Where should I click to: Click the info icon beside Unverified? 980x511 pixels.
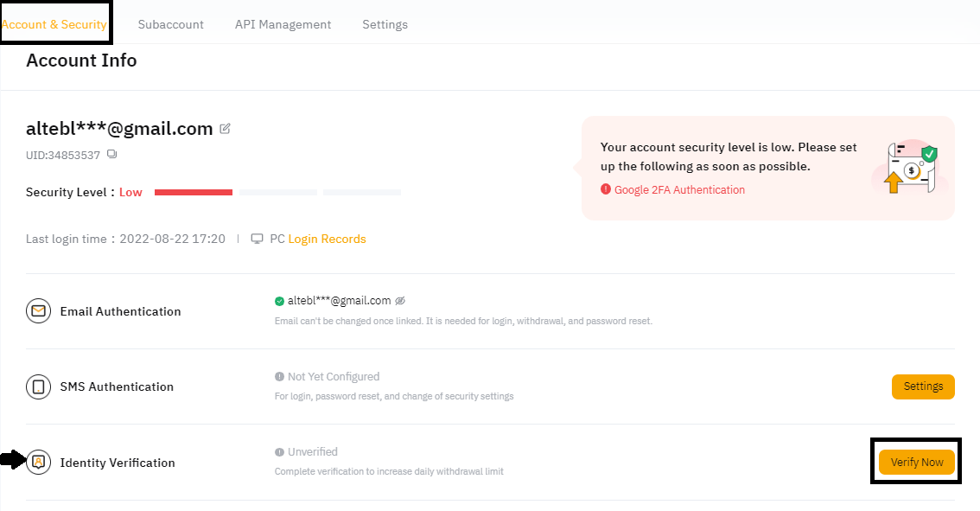279,451
